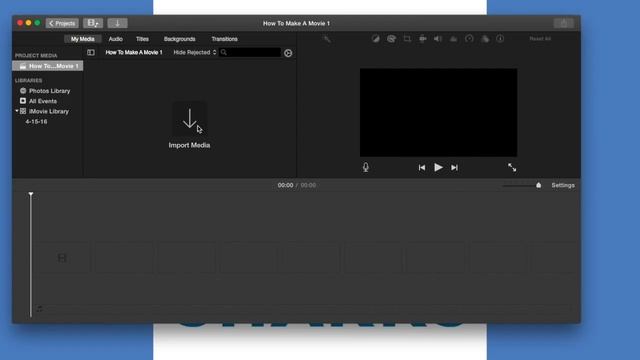Open the clip information icon
The image size is (640, 360).
500,39
